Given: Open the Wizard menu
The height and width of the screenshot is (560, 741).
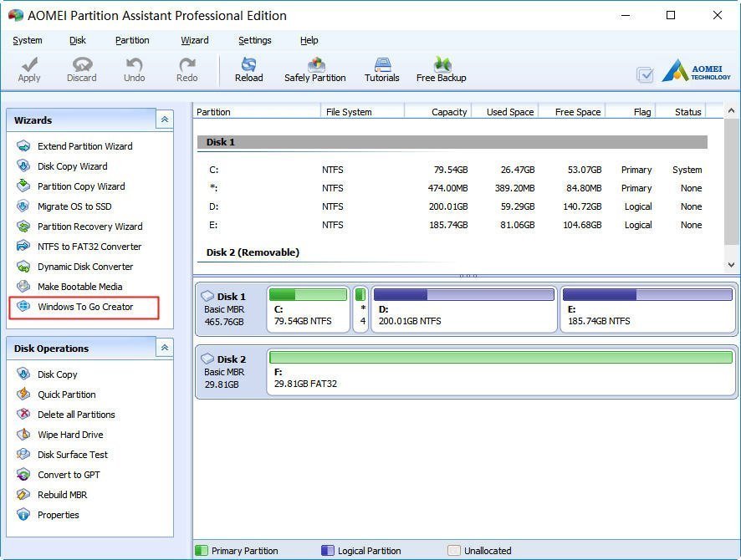Looking at the screenshot, I should 195,40.
